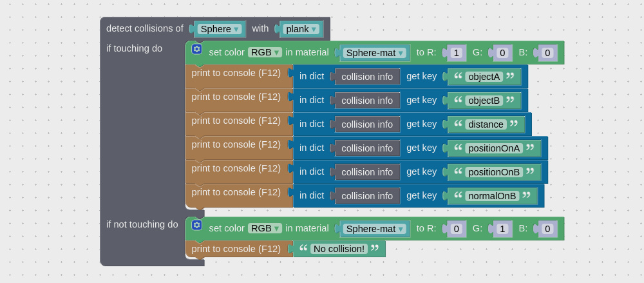Click 'get key' text in objectB row
644x283 pixels.
[421, 101]
